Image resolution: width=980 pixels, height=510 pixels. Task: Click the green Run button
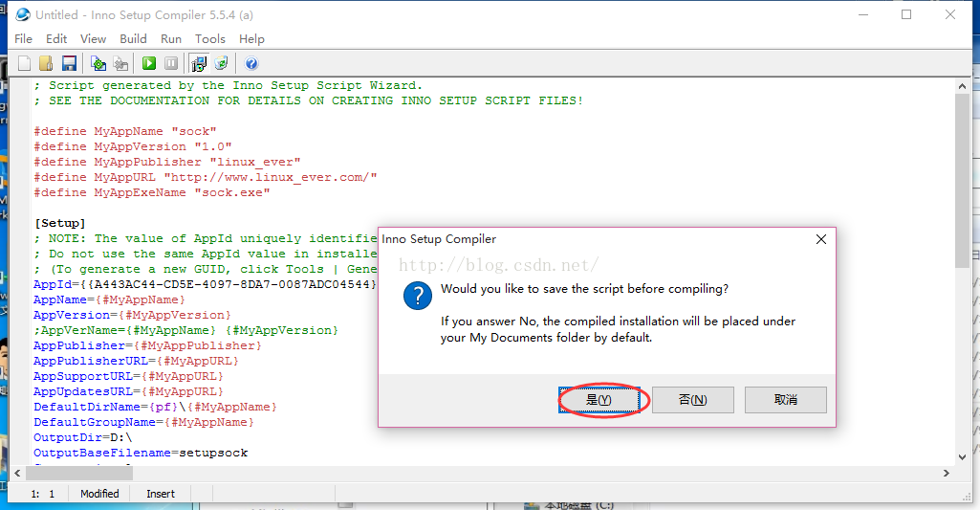pyautogui.click(x=149, y=63)
